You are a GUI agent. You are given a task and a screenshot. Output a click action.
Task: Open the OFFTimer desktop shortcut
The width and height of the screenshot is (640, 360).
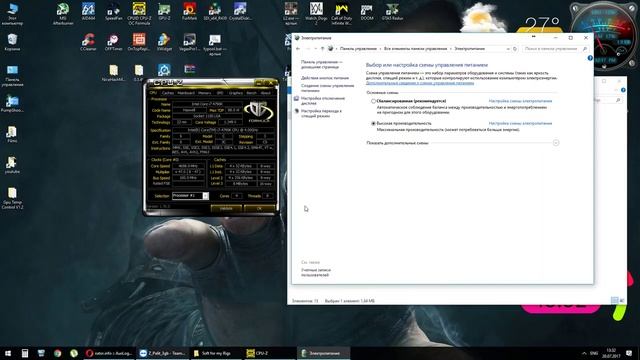tap(113, 42)
